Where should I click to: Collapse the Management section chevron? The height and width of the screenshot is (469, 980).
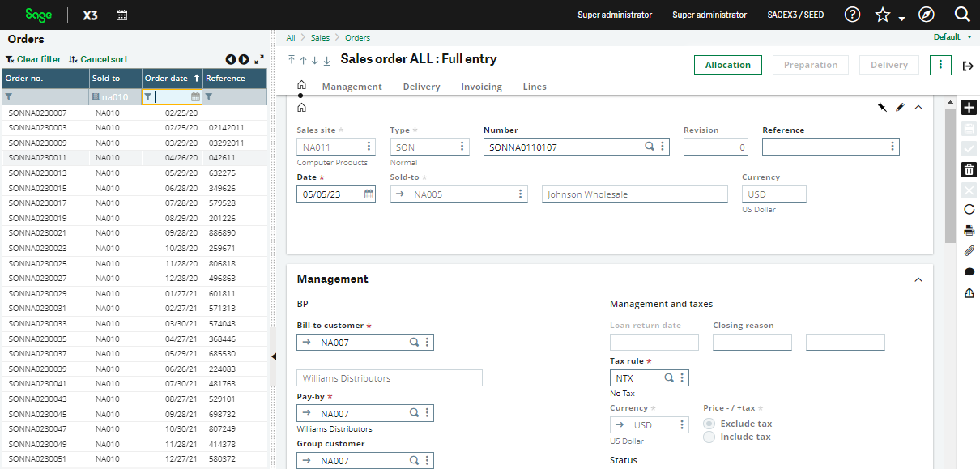click(918, 279)
